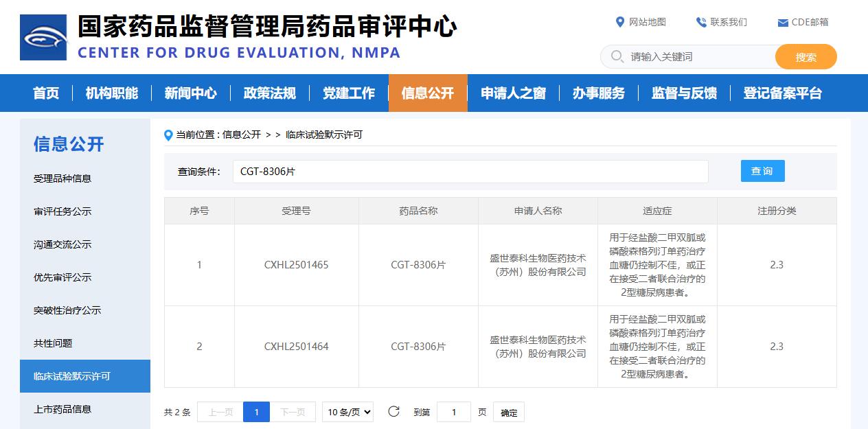Go to page 1 in pagination
Viewport: 868px width, 429px height.
[x=256, y=412]
